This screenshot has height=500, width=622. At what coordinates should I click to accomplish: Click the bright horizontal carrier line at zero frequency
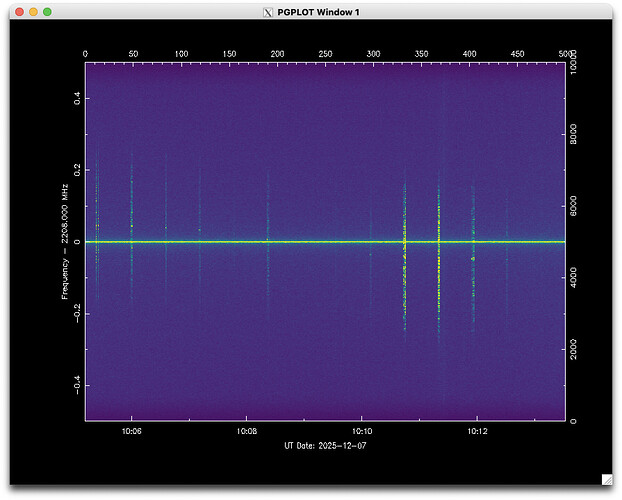[x=300, y=242]
